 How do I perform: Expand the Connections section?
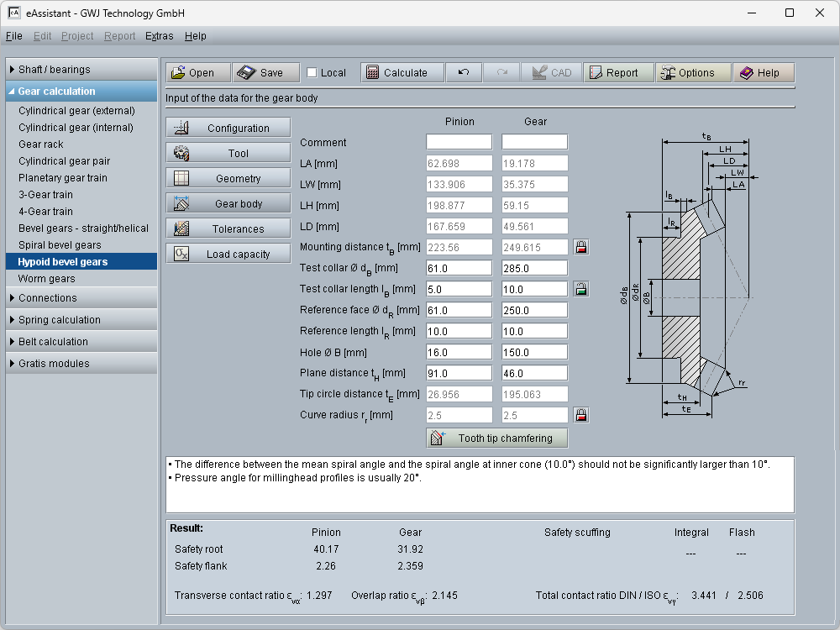tap(81, 298)
